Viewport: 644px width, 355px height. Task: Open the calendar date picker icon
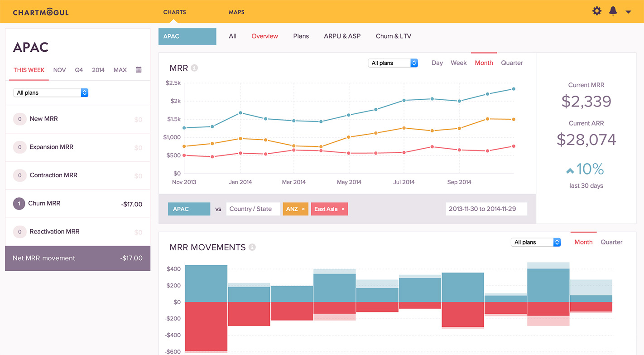139,70
